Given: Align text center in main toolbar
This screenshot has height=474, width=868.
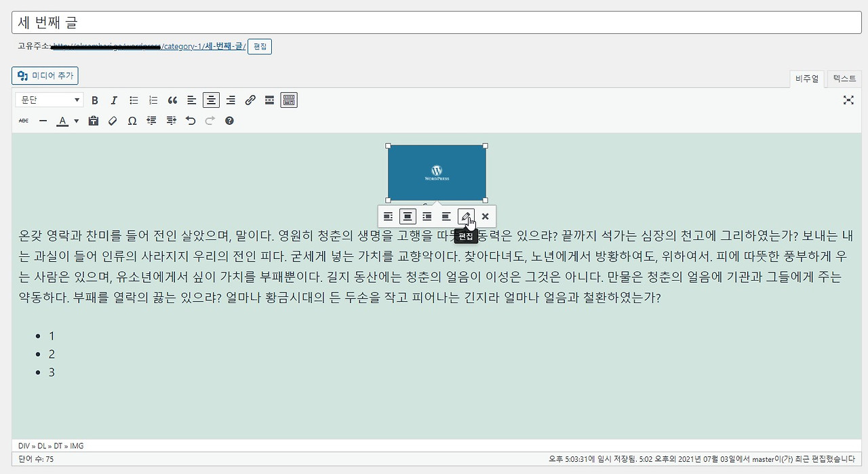Looking at the screenshot, I should click(x=212, y=100).
